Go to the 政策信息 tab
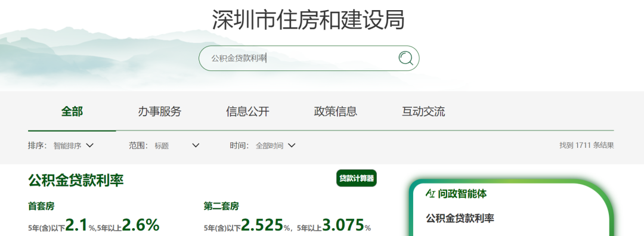The height and width of the screenshot is (236, 644). click(x=336, y=111)
